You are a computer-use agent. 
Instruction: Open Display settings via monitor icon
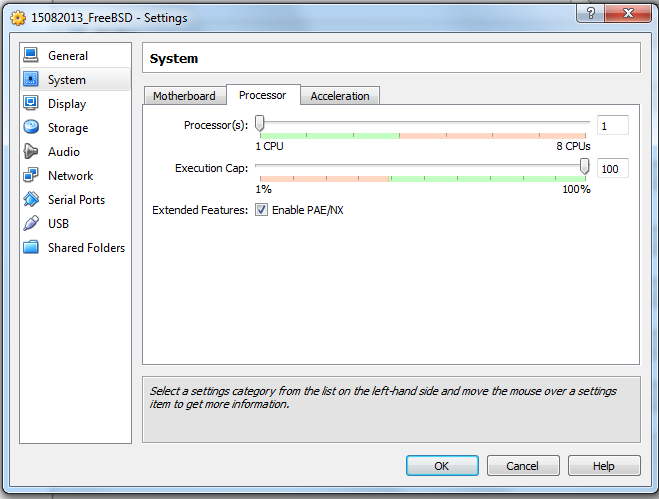click(31, 104)
